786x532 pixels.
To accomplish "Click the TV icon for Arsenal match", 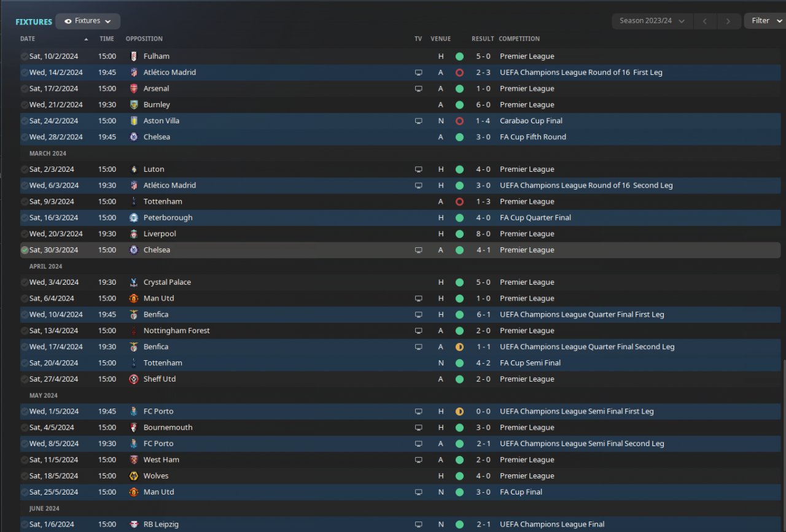I will coord(418,88).
